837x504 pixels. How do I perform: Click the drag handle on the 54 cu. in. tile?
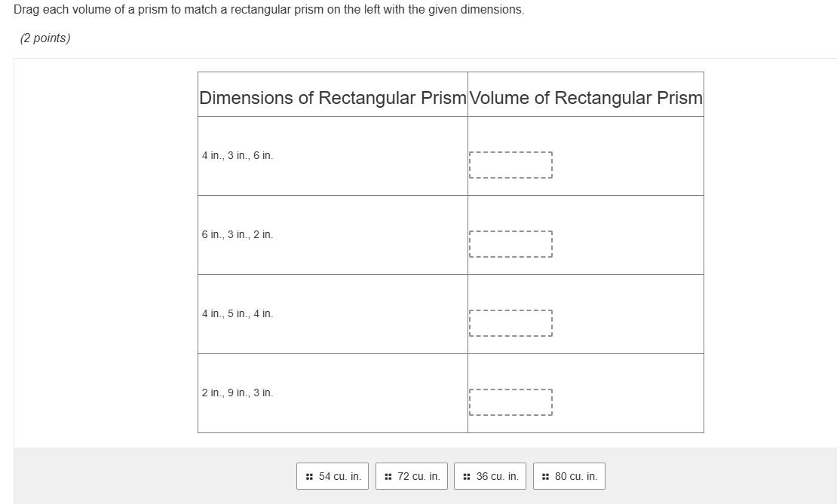coord(309,475)
